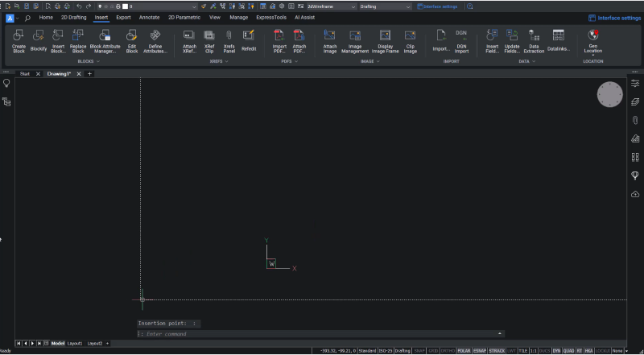Image resolution: width=644 pixels, height=355 pixels.
Task: Switch to the Home ribbon tab
Action: 46,18
